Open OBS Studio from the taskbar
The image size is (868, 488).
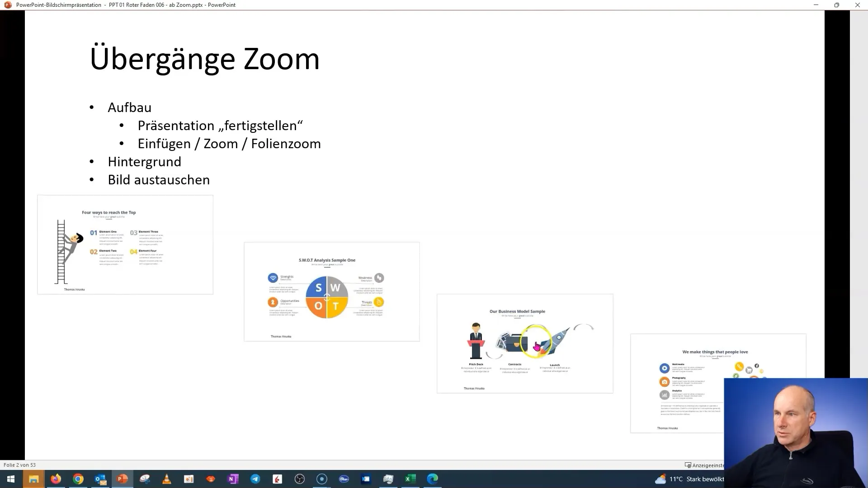299,479
